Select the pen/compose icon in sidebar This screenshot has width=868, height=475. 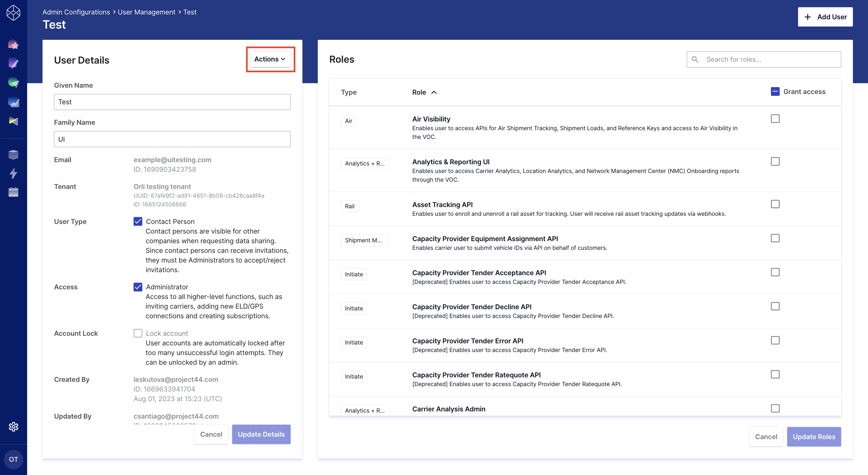click(14, 63)
